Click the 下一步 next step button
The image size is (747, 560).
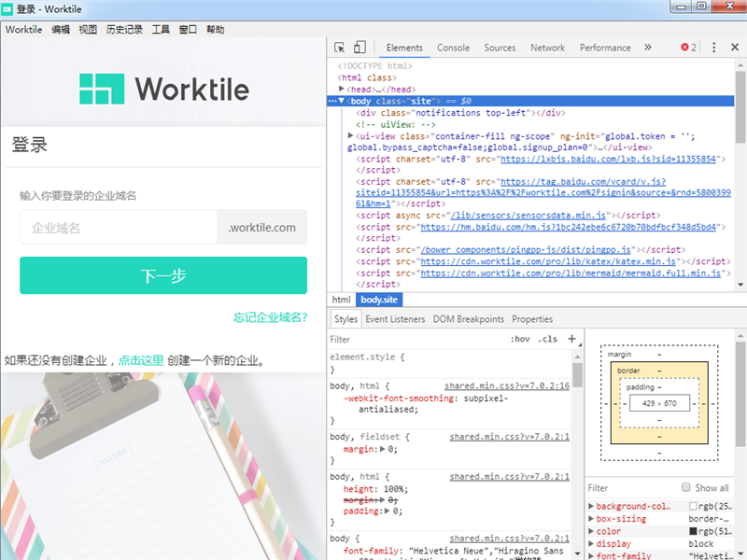163,275
